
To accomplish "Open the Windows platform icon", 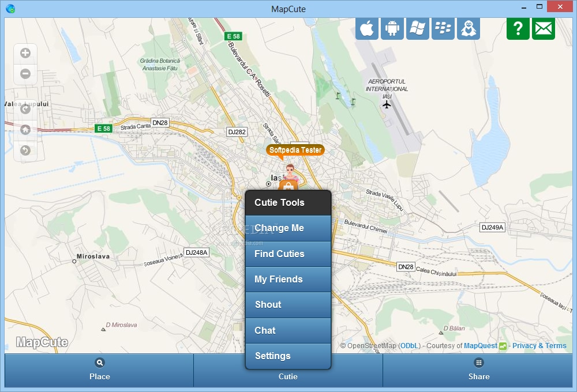I will click(417, 28).
